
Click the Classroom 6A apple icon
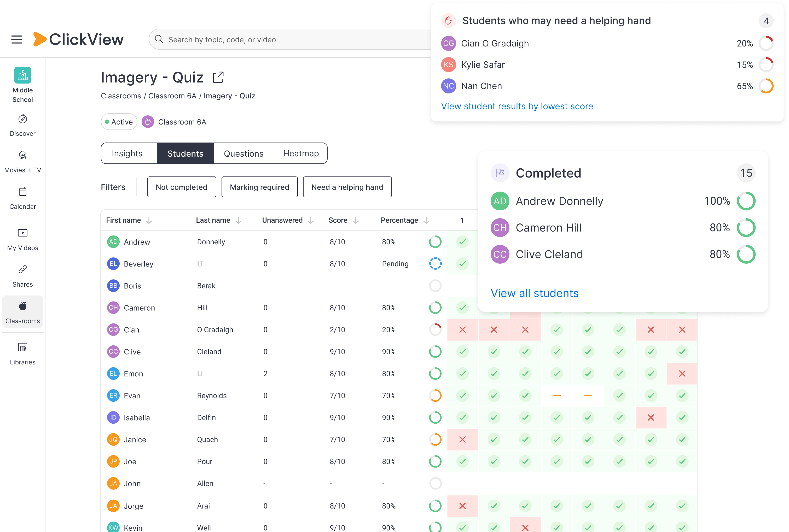[148, 122]
